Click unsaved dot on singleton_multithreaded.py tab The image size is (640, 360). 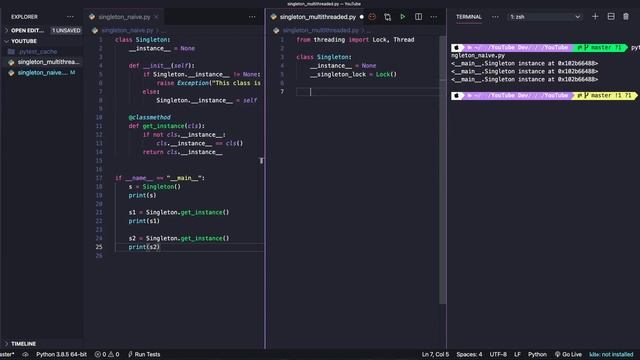[361, 17]
